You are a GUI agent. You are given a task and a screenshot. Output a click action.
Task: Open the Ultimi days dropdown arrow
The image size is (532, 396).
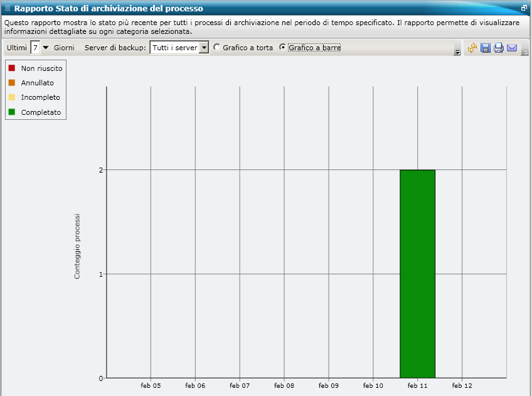pos(45,48)
